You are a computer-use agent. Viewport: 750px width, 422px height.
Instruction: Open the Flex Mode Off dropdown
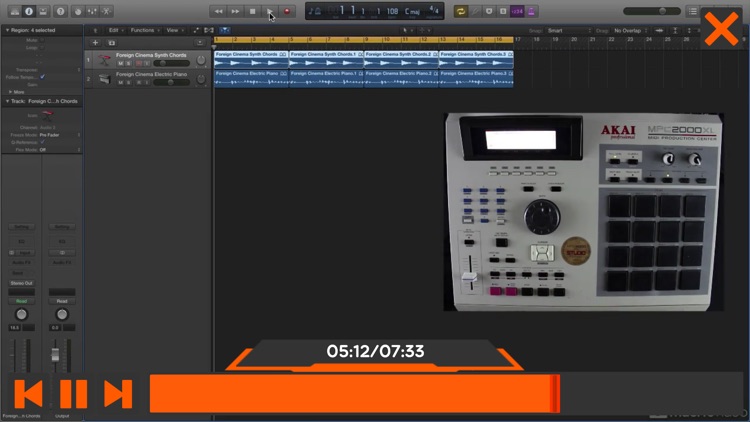pyautogui.click(x=60, y=150)
